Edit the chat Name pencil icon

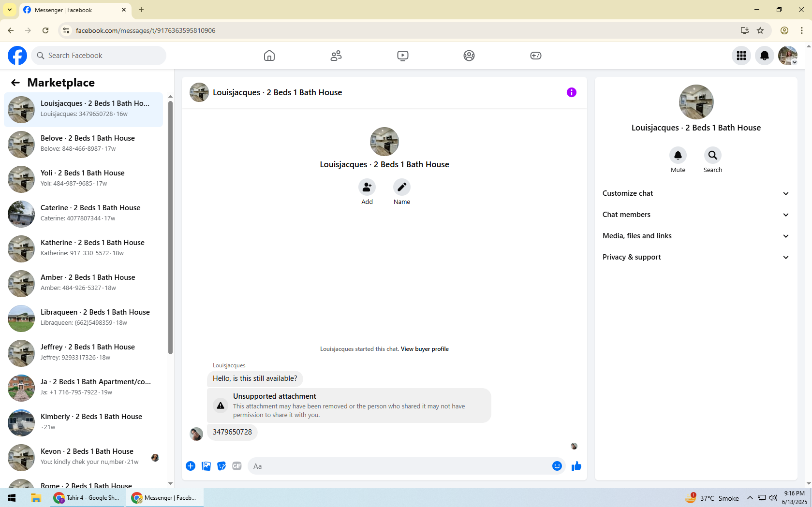[x=402, y=187]
